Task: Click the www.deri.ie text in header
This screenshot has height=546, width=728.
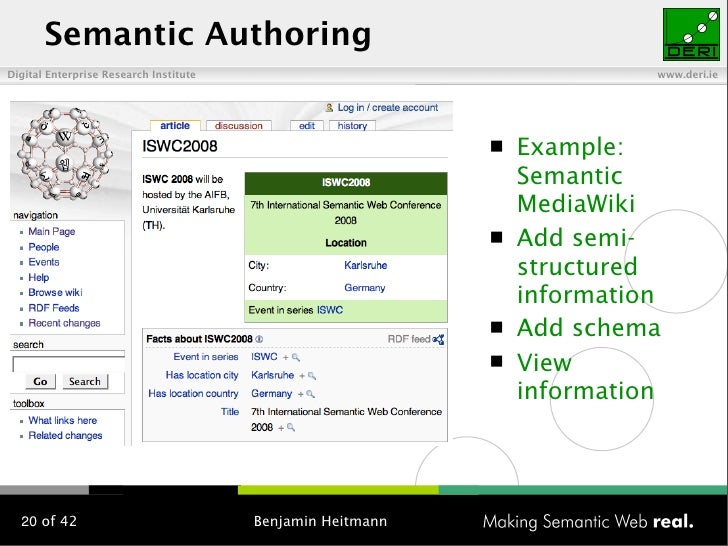Action: tap(688, 75)
